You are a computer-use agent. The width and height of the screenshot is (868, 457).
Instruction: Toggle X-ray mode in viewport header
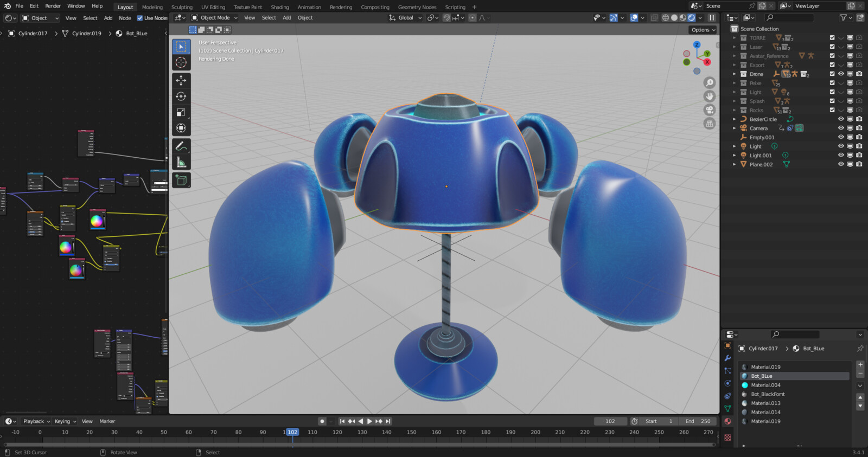point(654,18)
